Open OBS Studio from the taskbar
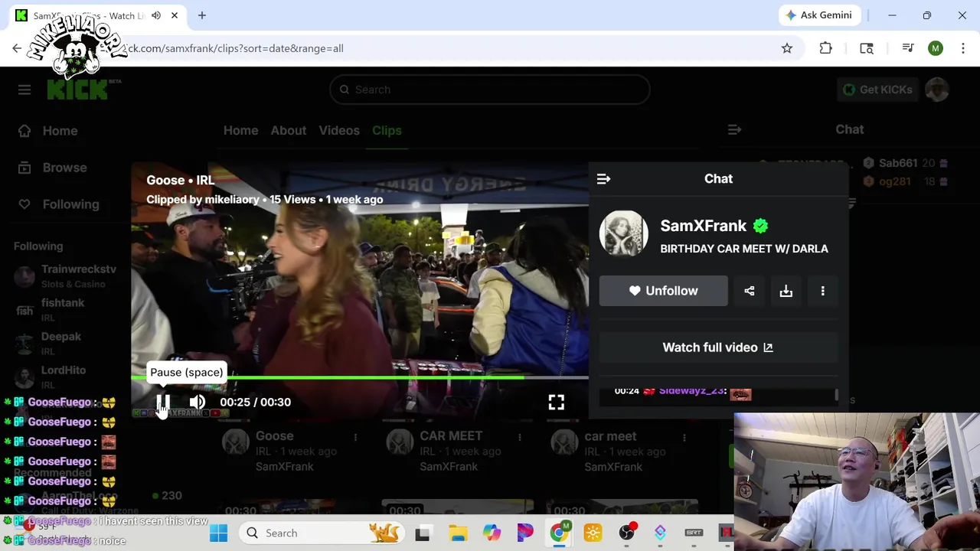980x551 pixels. [627, 533]
